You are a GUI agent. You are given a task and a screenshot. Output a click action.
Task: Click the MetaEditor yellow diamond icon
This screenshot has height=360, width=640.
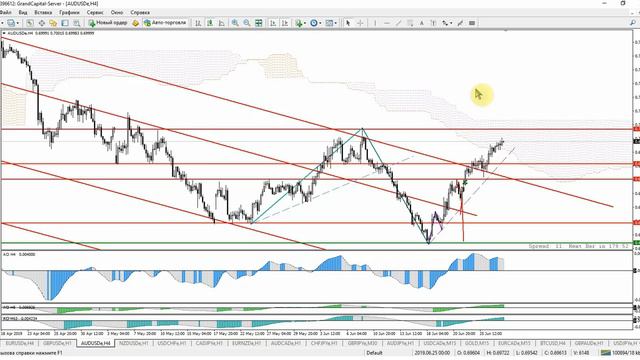coord(135,23)
